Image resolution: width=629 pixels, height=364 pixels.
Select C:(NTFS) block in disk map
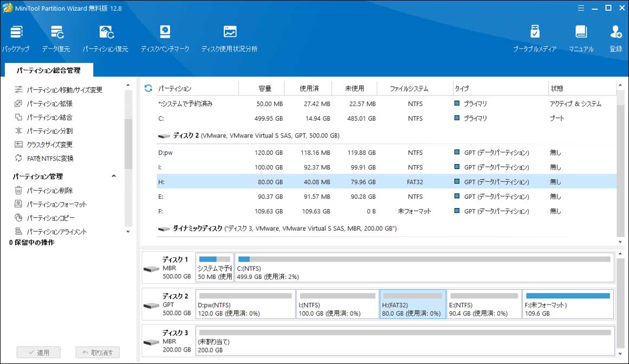(x=424, y=268)
